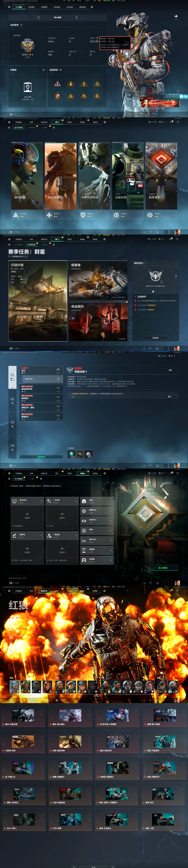Expand the 逃脱艺术：基础 mission chevron

pyautogui.click(x=58, y=406)
